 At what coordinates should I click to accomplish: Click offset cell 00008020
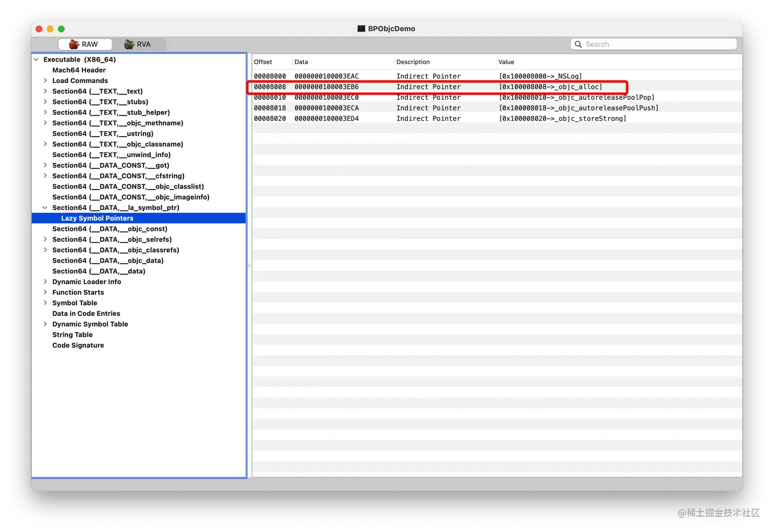pos(270,119)
